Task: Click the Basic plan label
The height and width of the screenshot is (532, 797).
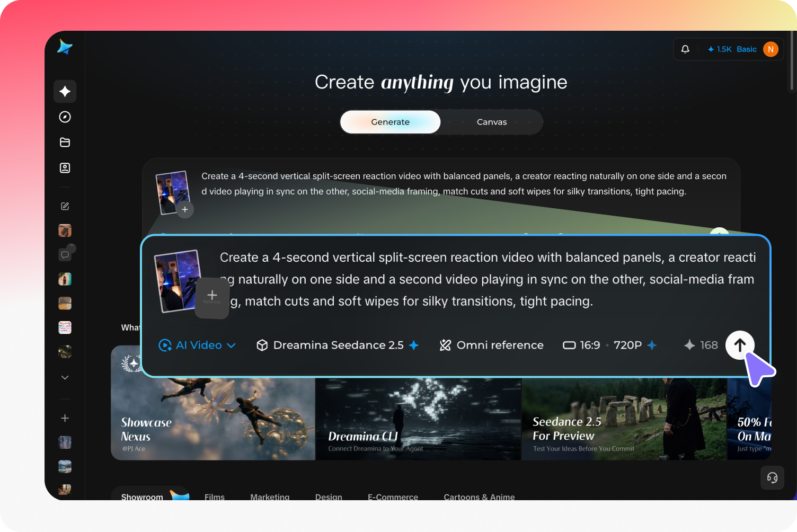Action: pyautogui.click(x=747, y=49)
